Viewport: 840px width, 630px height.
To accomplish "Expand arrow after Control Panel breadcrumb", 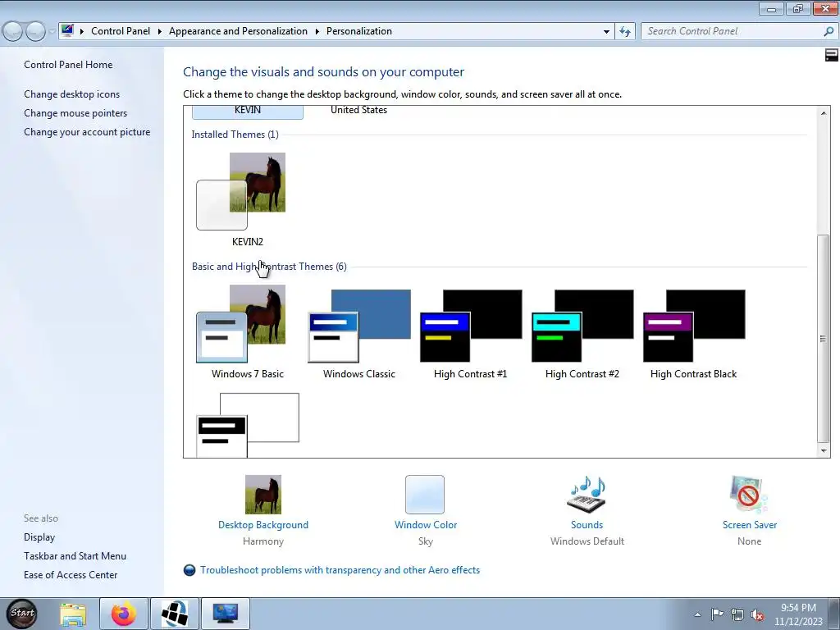I will [160, 32].
